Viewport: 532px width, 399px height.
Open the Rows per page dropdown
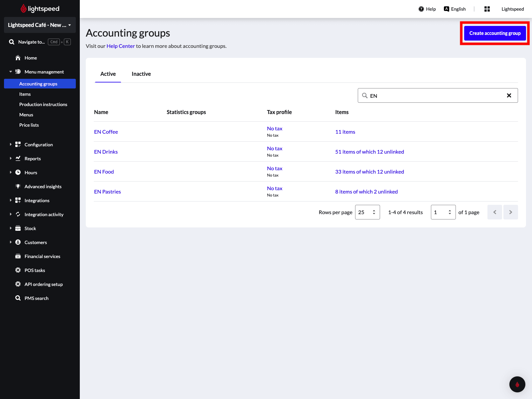pyautogui.click(x=367, y=212)
